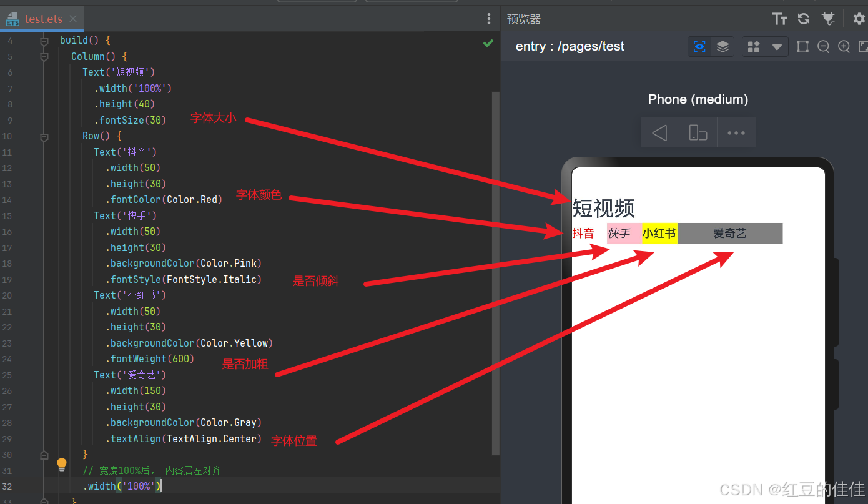Open the editor tab options three-dot menu
868x504 pixels.
coord(489,19)
